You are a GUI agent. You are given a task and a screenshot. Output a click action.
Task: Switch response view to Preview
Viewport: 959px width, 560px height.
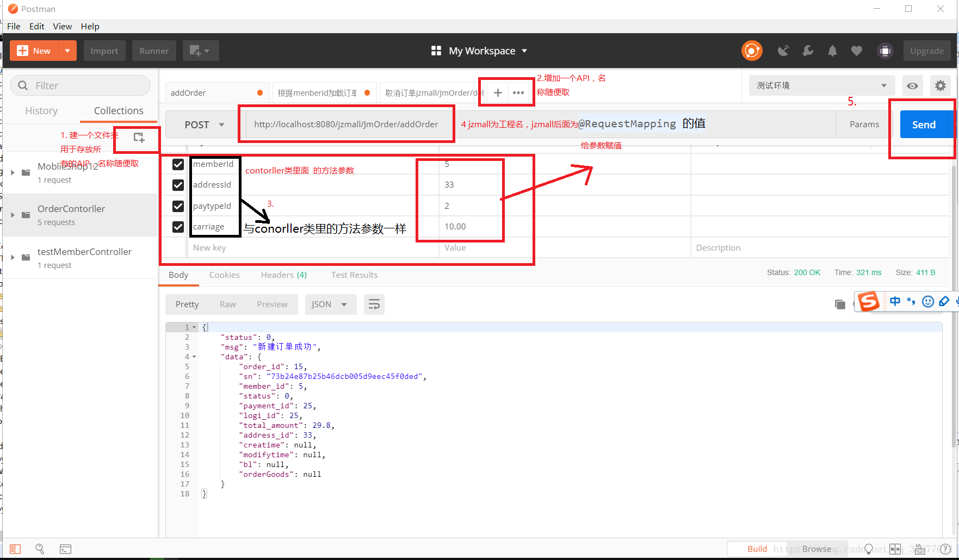pos(273,304)
